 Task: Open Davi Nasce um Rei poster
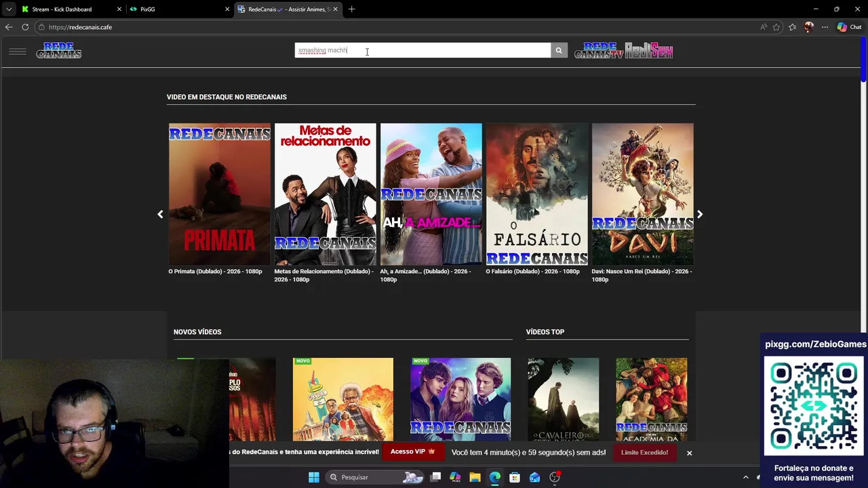tap(643, 194)
